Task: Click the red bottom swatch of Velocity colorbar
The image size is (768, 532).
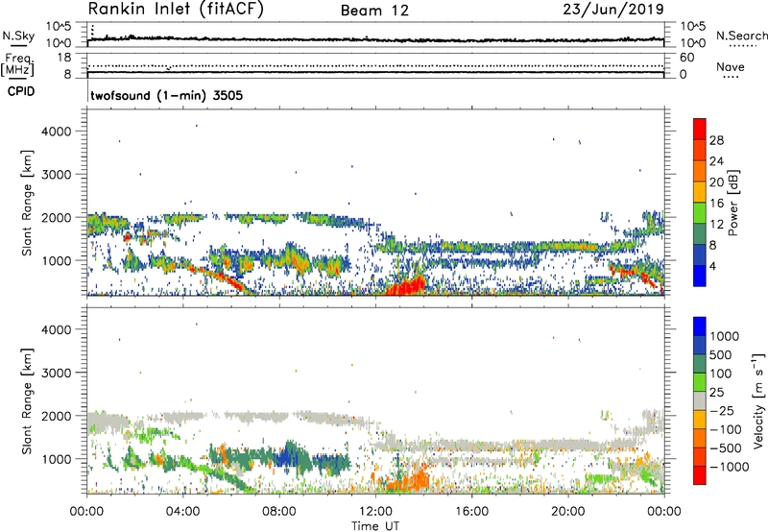Action: point(700,475)
